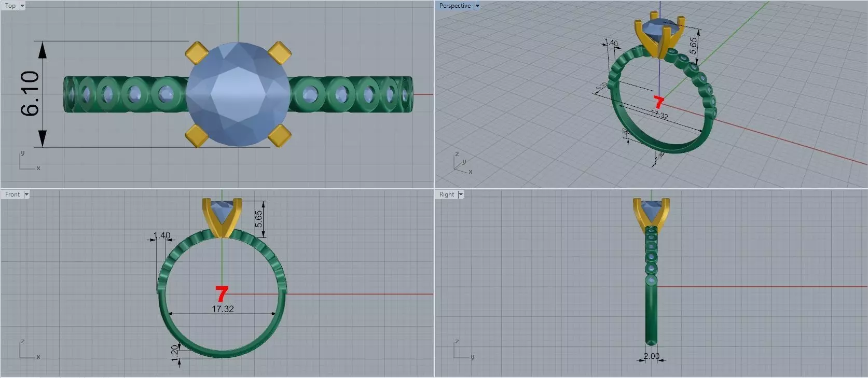Viewport: 868px width, 378px height.
Task: Select the 1.40 dimension in Front view
Action: 162,235
